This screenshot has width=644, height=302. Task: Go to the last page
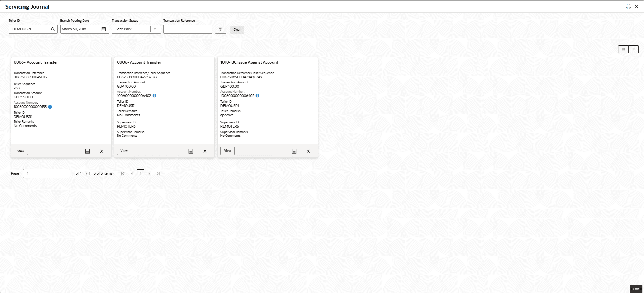point(158,174)
